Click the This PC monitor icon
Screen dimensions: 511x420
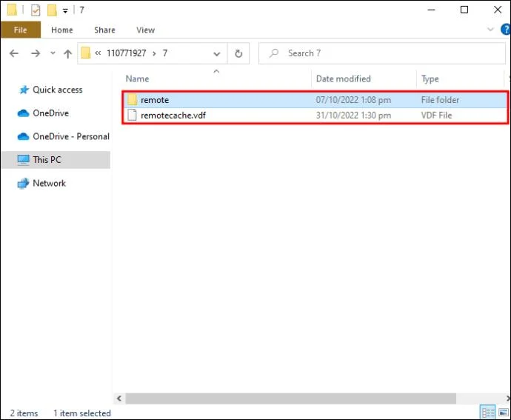point(23,160)
